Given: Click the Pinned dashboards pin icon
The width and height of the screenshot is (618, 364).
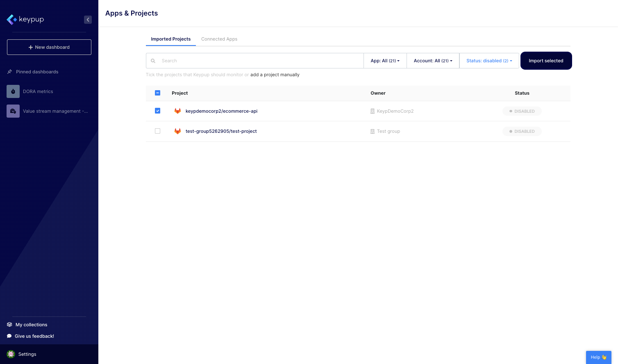Looking at the screenshot, I should coord(9,72).
